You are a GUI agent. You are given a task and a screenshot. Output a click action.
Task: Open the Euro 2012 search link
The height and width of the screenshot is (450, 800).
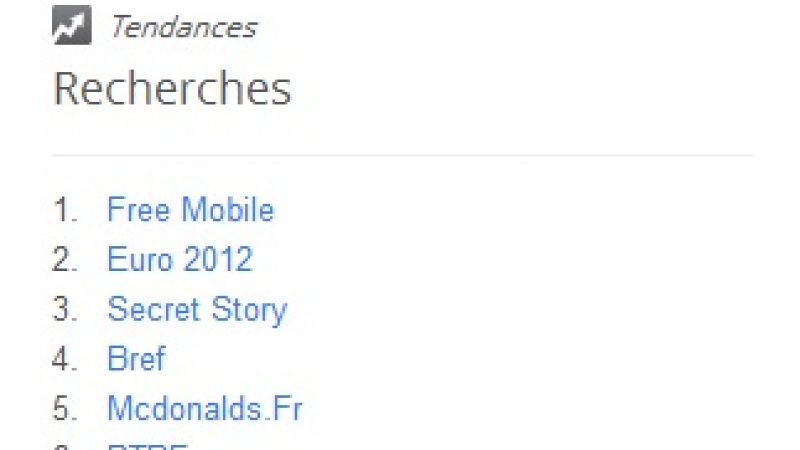point(180,260)
